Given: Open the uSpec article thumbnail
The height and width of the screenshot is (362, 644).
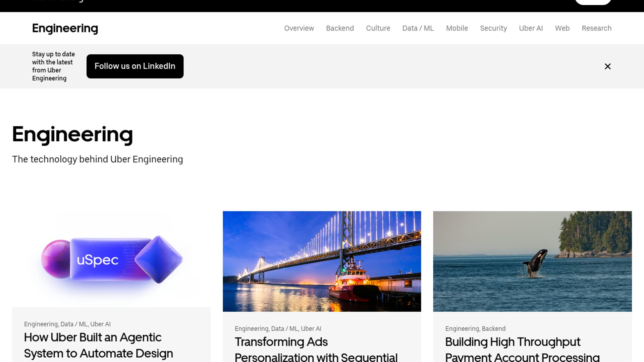Looking at the screenshot, I should [111, 259].
